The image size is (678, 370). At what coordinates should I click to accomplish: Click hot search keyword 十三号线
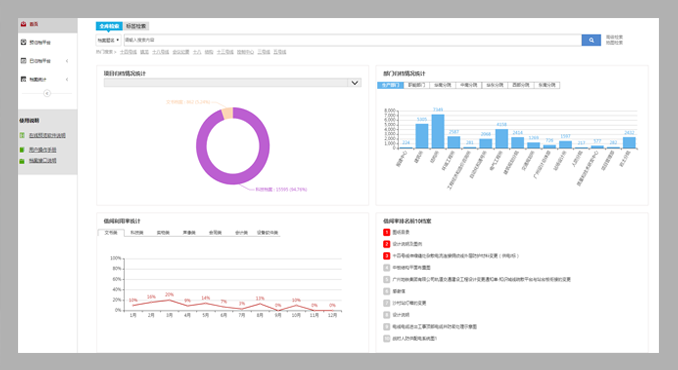click(225, 52)
